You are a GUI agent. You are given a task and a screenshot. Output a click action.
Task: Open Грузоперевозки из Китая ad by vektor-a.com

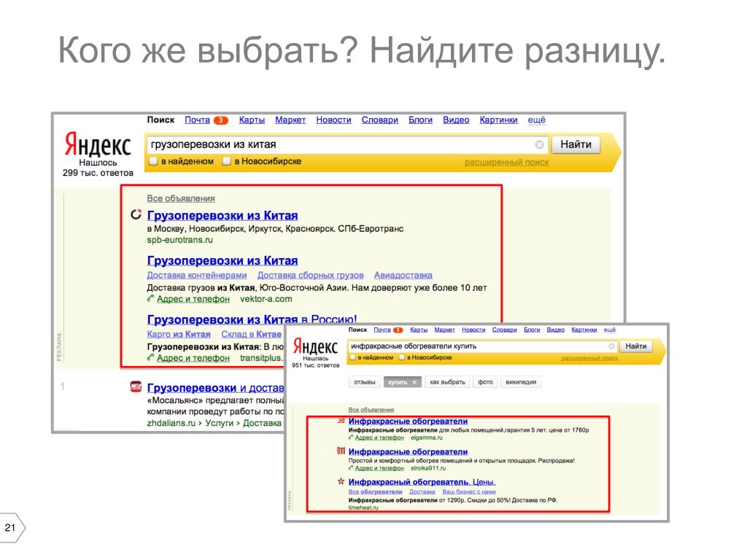pyautogui.click(x=222, y=261)
